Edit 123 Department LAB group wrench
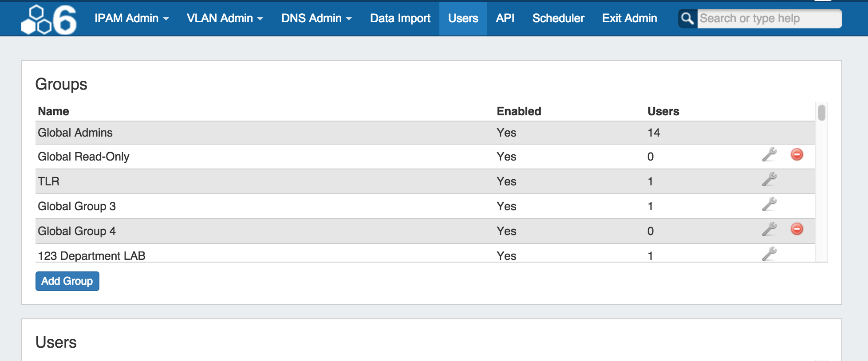 [x=769, y=254]
